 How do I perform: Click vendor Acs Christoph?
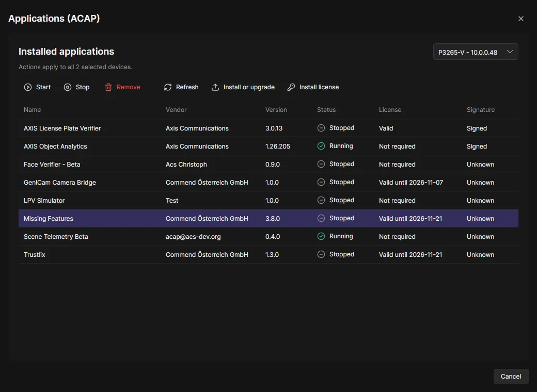186,165
